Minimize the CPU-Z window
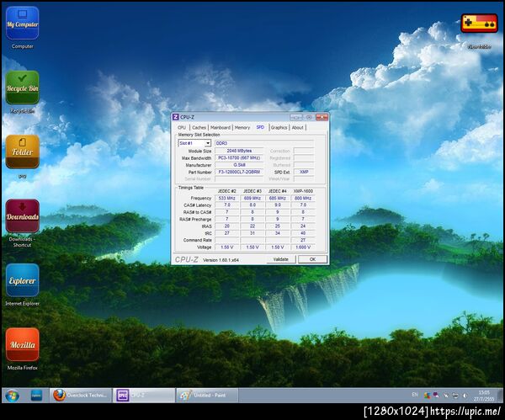Image resolution: width=505 pixels, height=420 pixels. coord(295,117)
